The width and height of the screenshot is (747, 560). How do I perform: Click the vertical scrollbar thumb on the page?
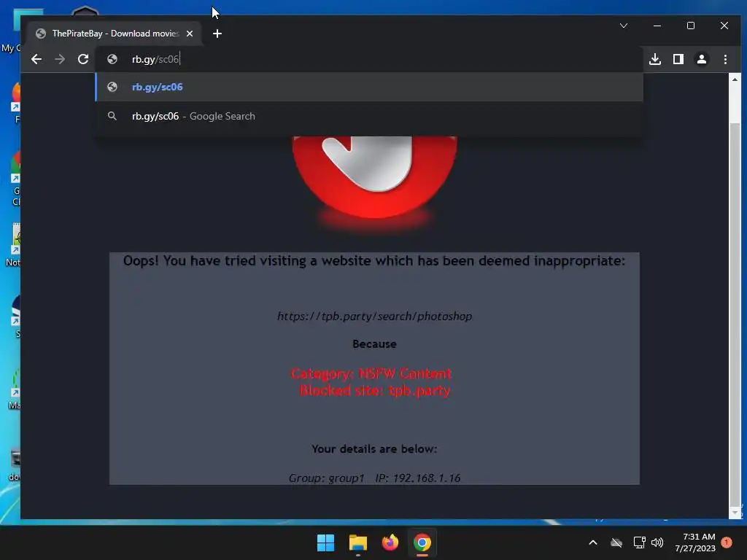coord(735,314)
